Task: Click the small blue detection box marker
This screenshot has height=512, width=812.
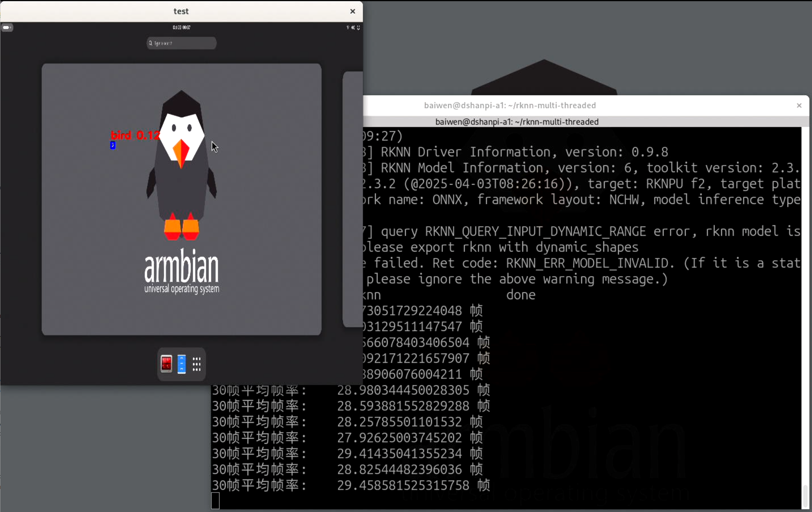Action: coord(113,145)
